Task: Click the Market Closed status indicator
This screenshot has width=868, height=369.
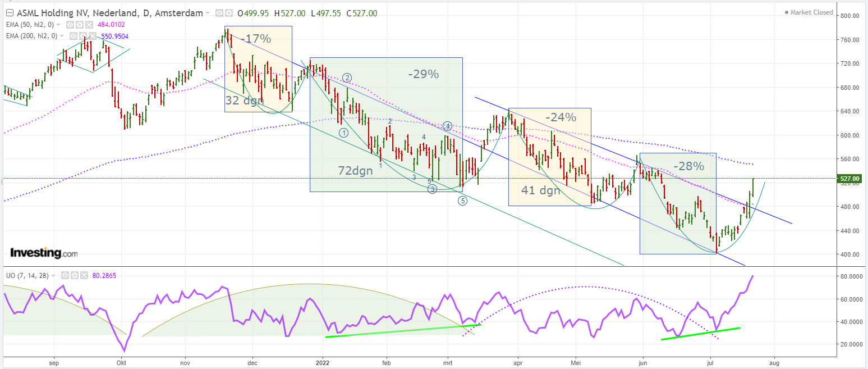Action: click(x=809, y=12)
